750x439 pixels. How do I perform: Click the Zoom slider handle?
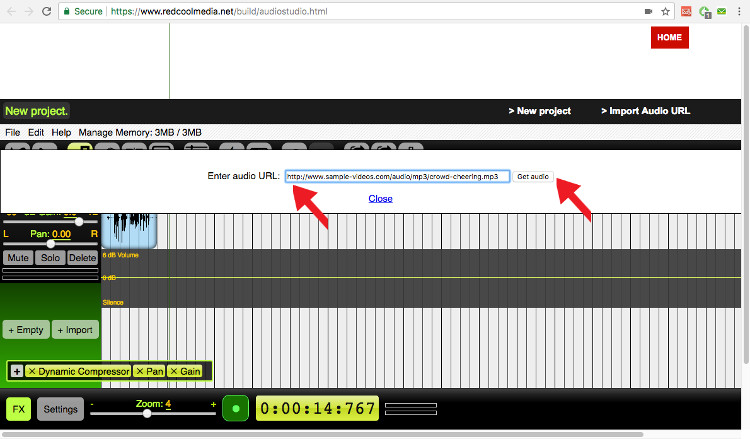[147, 413]
